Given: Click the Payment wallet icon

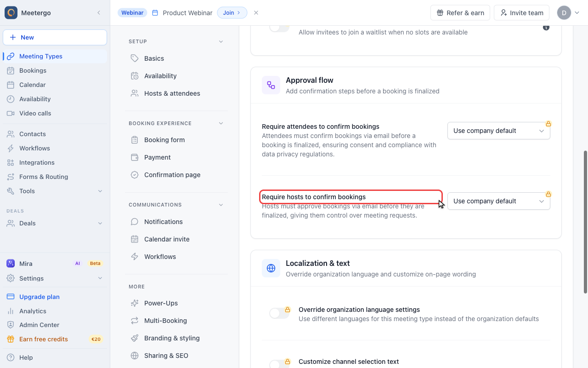Looking at the screenshot, I should (x=135, y=157).
